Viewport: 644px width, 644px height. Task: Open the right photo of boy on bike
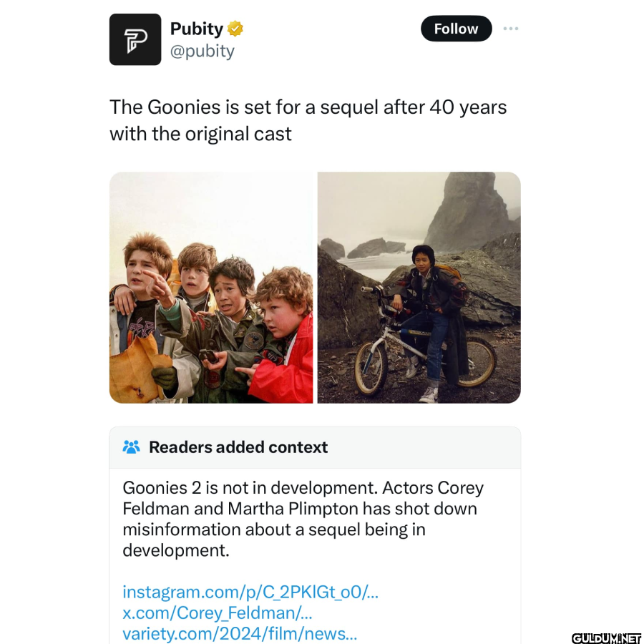(419, 288)
